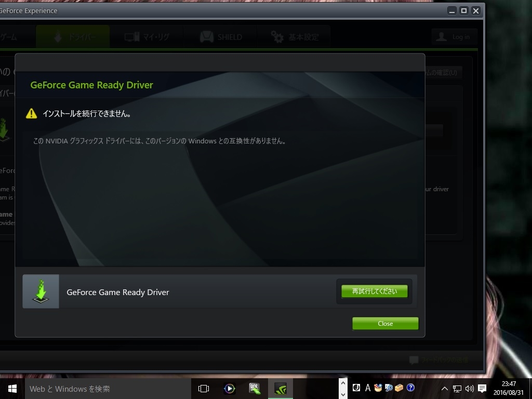Toggle the IME input mode A icon
Screen dimensions: 532x399
coord(367,388)
